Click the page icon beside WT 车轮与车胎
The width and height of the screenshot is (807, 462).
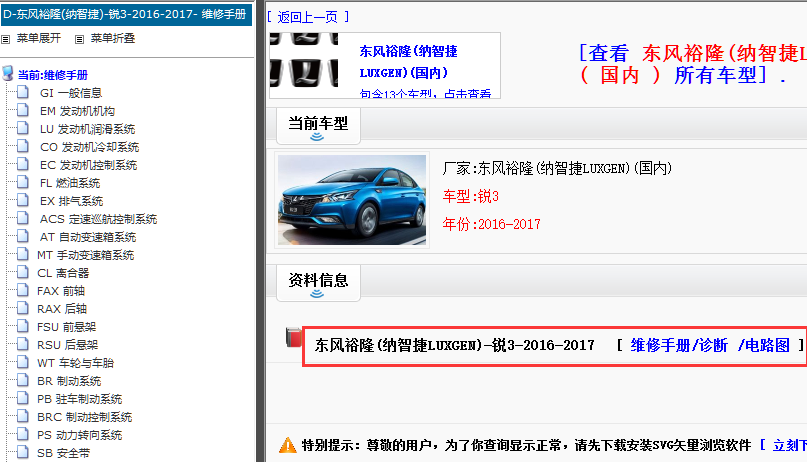[x=23, y=363]
